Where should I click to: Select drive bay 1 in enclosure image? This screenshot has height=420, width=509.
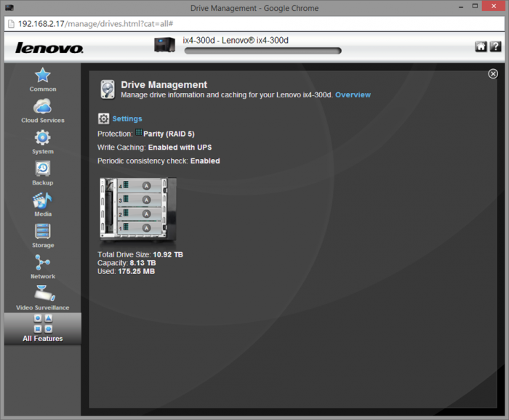[137, 227]
